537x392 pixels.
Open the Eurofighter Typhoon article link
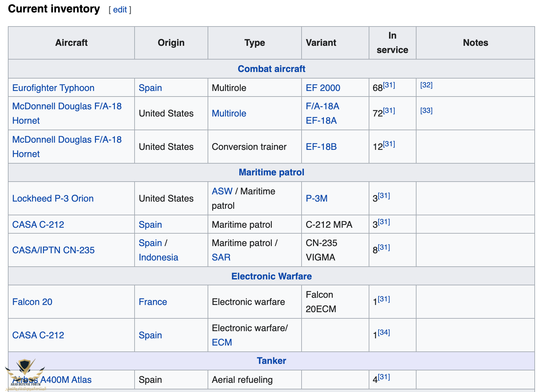click(53, 88)
